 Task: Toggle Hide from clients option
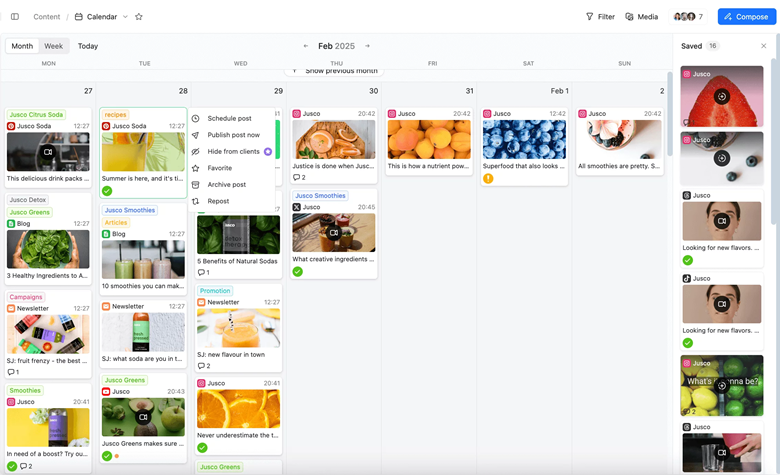(233, 152)
